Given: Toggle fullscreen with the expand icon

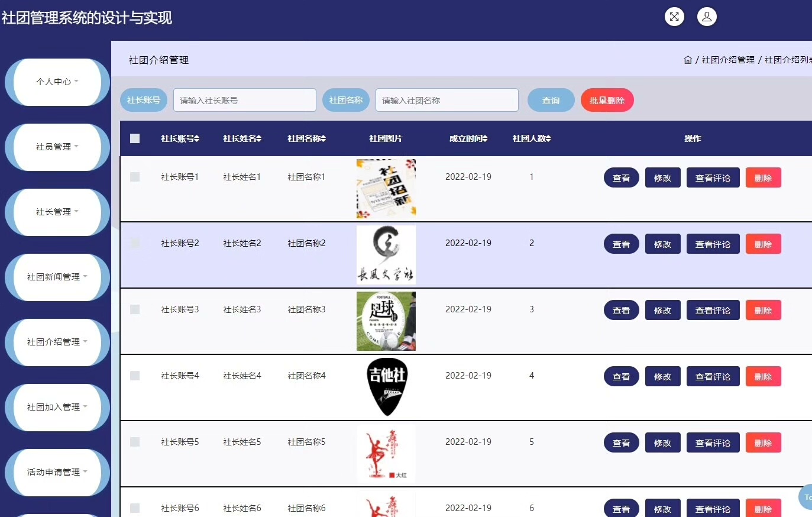Looking at the screenshot, I should tap(674, 17).
